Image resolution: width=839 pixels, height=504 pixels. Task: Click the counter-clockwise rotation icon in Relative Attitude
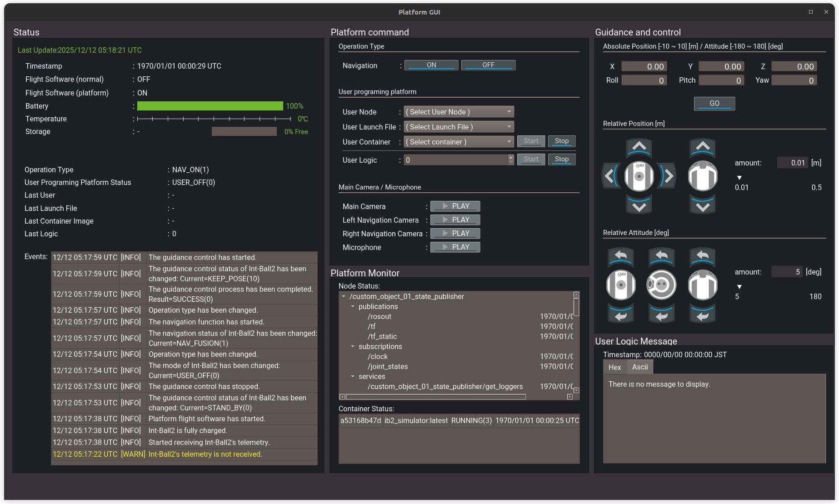620,257
